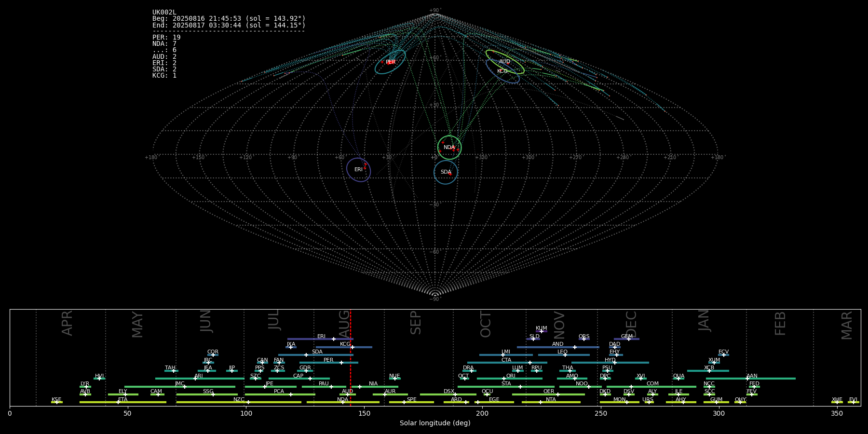The width and height of the screenshot is (868, 434).
Task: Click the +210 longitude label on map
Action: (670, 158)
